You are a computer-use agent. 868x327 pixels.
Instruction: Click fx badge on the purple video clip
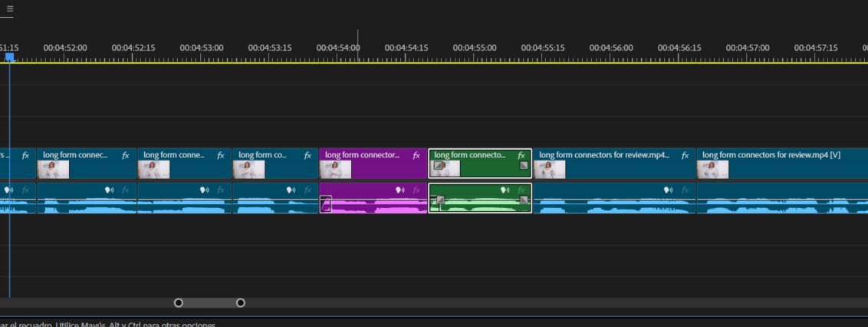tap(416, 156)
